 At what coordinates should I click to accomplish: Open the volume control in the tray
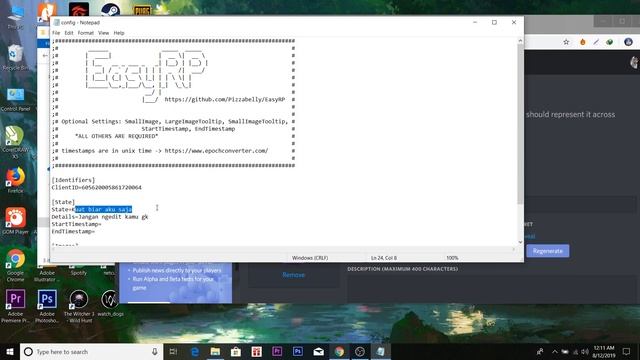click(585, 351)
